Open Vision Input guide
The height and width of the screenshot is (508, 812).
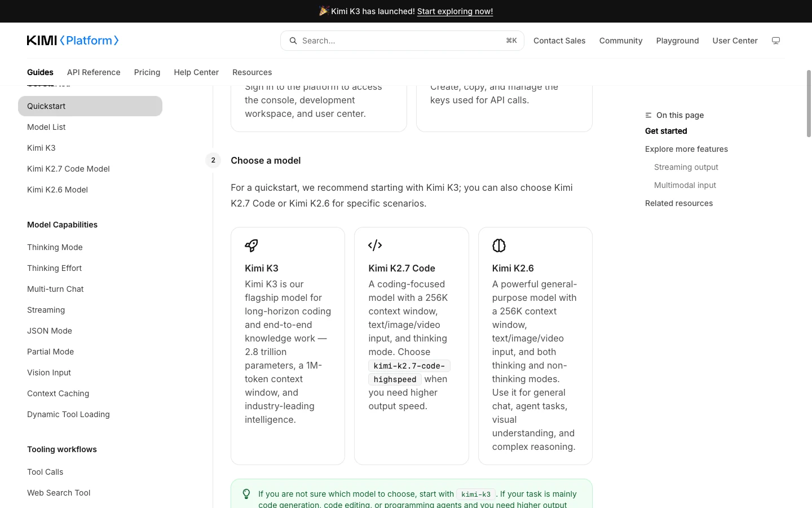(90, 373)
